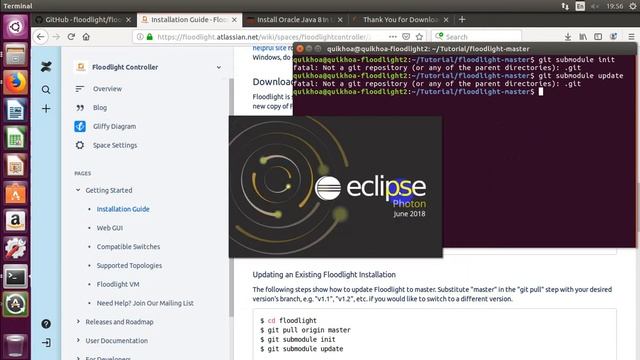The image size is (640, 360).
Task: Close the GitHub floodlight tab
Action: click(129, 20)
